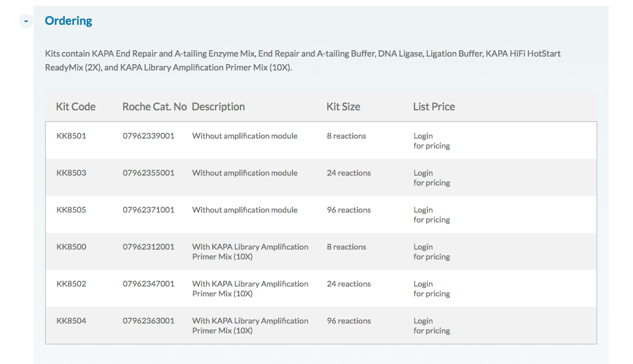This screenshot has height=364, width=633.
Task: Click the KK8502 description 'With KAPA Library Amplification'
Action: [250, 284]
